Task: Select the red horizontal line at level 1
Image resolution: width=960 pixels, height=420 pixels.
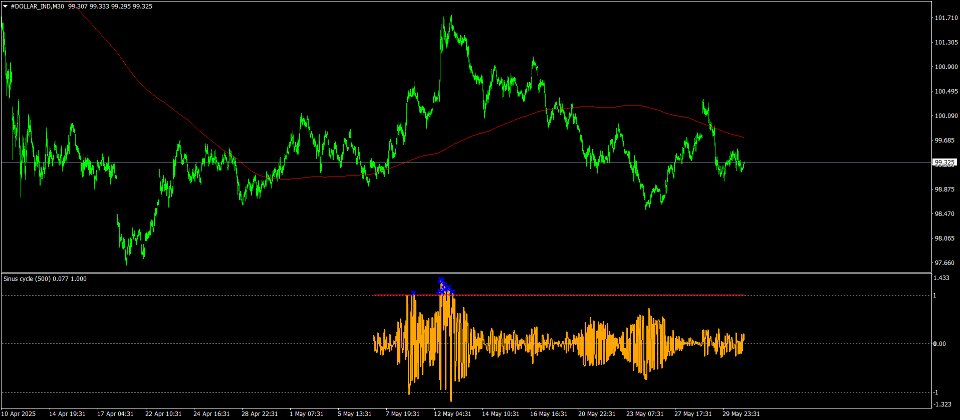Action: tap(559, 295)
